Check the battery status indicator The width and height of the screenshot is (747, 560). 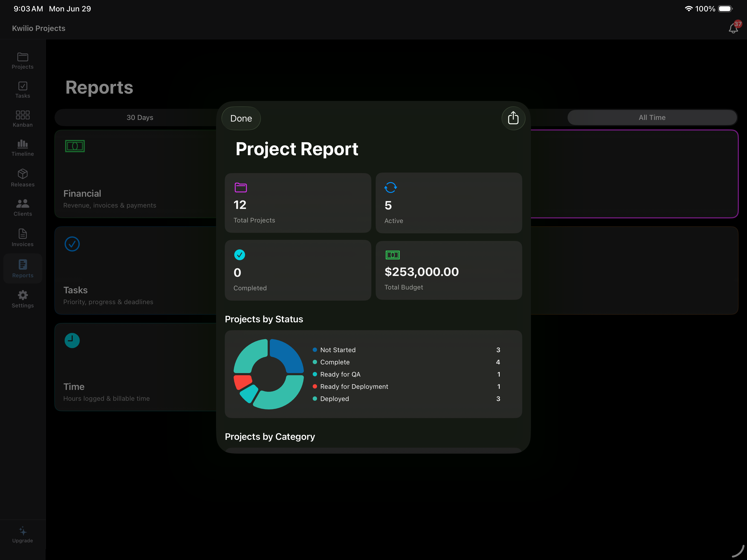tap(725, 9)
